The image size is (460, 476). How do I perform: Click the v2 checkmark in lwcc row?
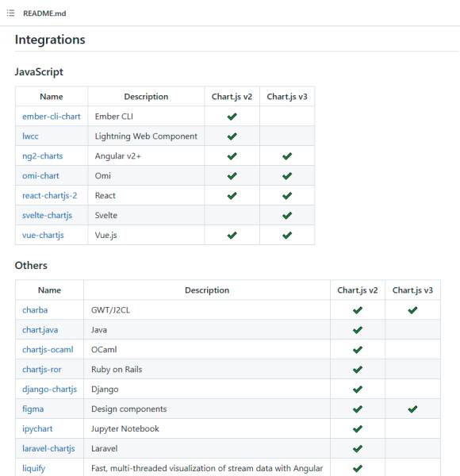tap(232, 136)
